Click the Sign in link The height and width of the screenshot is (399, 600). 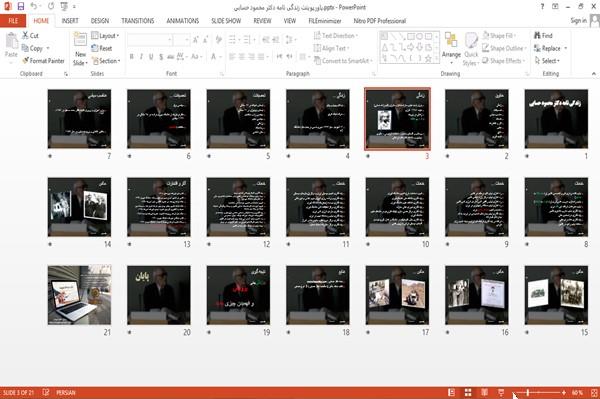[578, 20]
